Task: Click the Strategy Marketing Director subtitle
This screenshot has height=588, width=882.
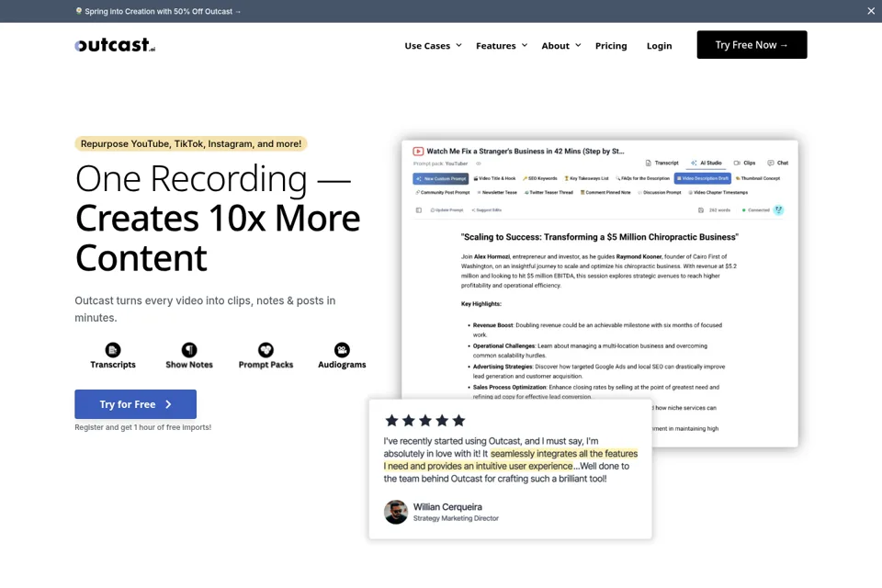Action: click(456, 518)
